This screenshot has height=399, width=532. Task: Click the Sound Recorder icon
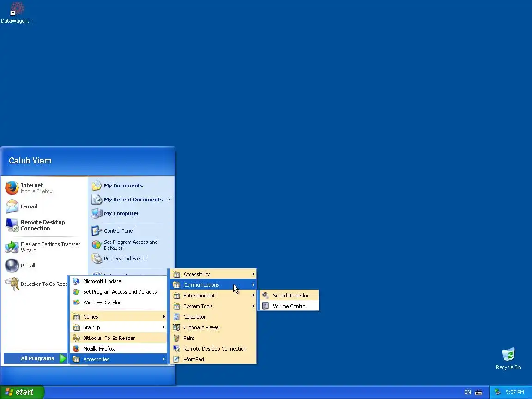tap(266, 296)
